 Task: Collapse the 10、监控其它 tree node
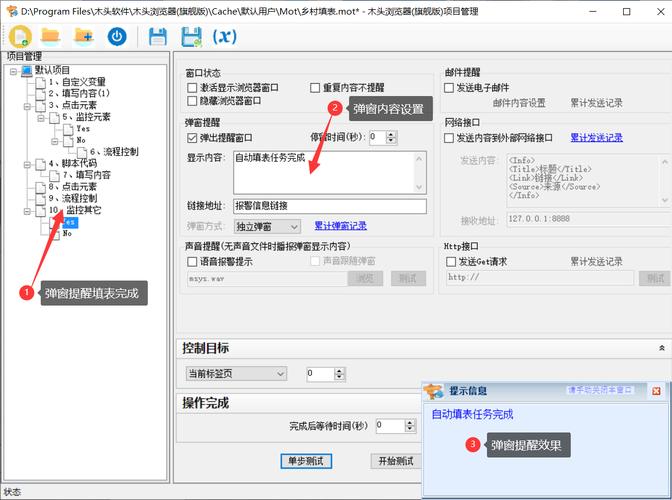[27, 211]
